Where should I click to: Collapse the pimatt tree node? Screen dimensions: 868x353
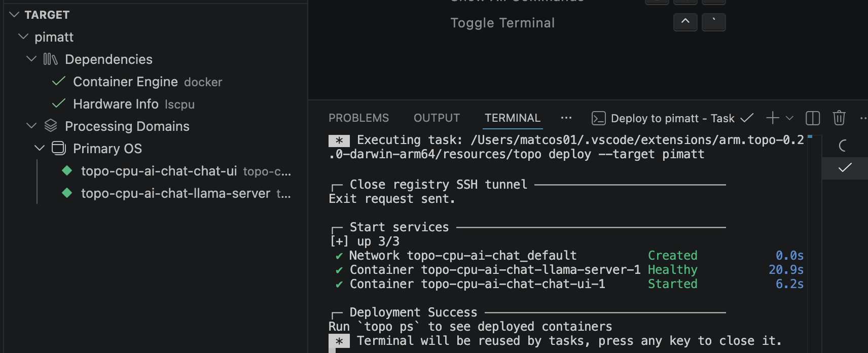[x=23, y=37]
